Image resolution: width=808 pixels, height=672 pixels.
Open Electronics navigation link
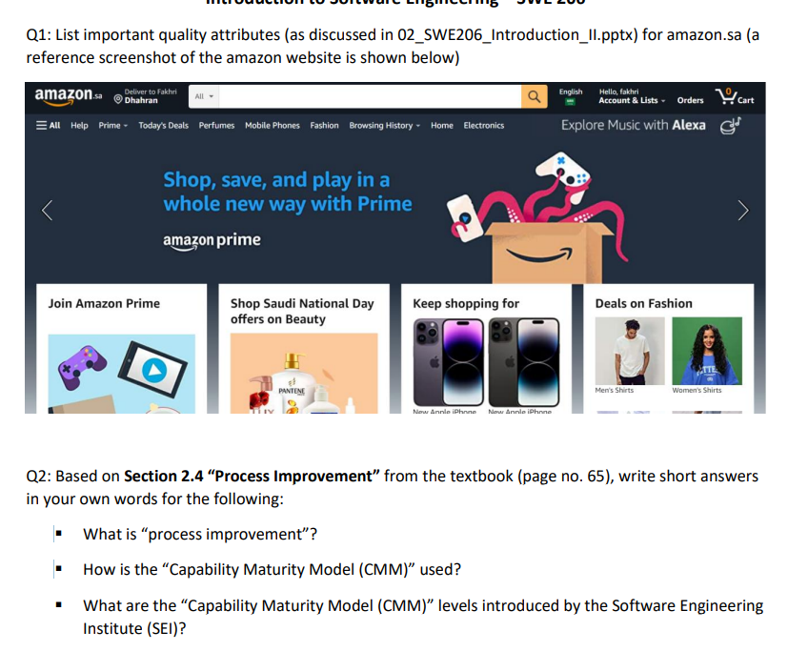[483, 125]
